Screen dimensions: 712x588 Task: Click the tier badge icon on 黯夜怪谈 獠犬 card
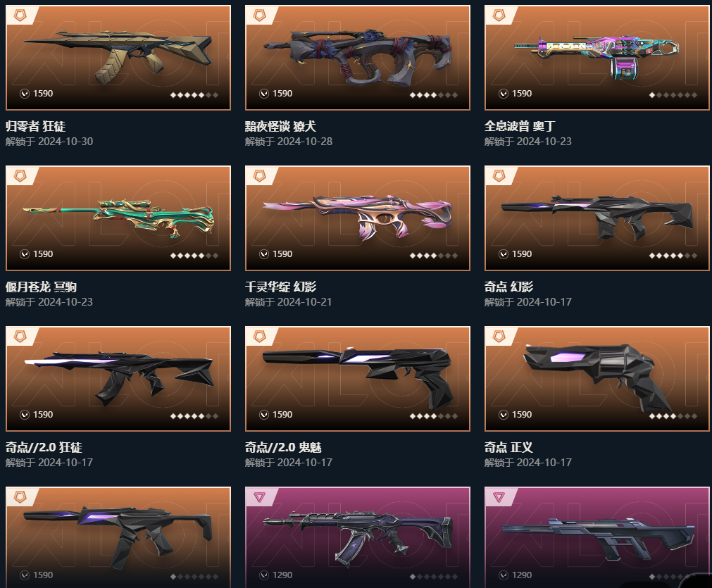[259, 16]
